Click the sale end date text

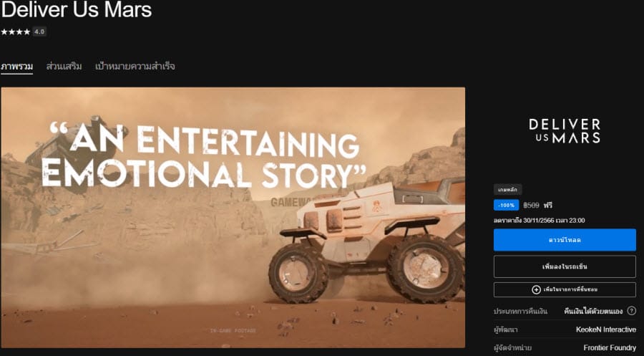540,221
